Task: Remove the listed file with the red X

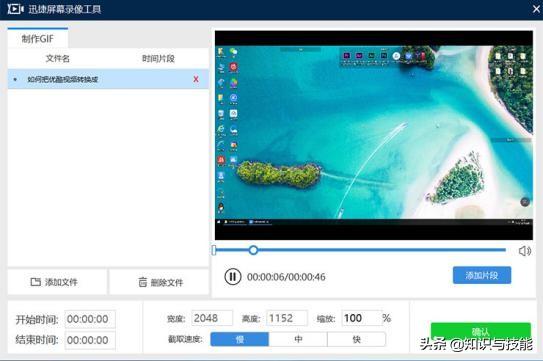Action: click(x=196, y=79)
